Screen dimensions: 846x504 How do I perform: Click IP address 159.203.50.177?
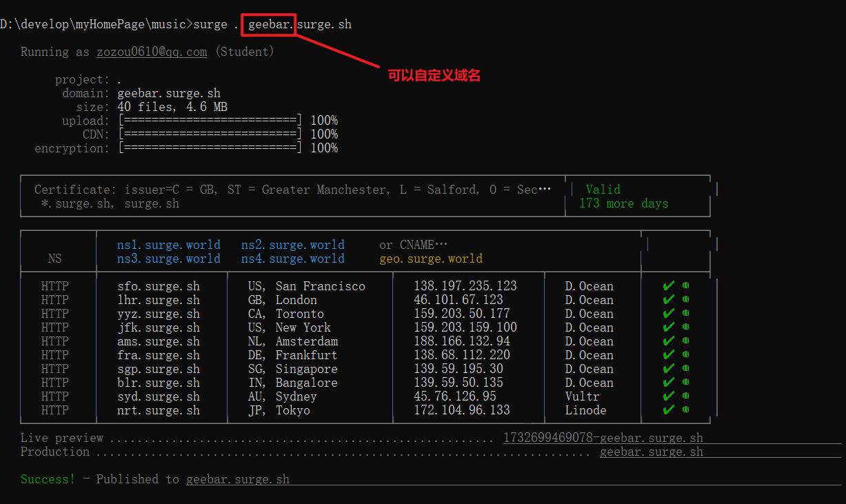click(x=462, y=314)
